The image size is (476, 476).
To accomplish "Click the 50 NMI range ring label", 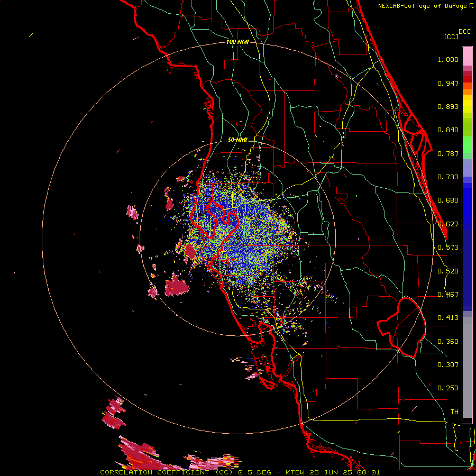I will [x=237, y=140].
